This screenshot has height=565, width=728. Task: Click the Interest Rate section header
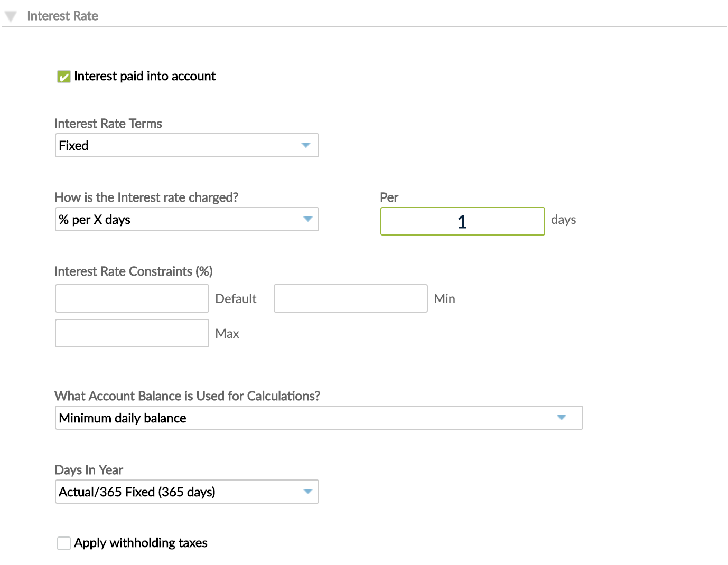tap(63, 16)
